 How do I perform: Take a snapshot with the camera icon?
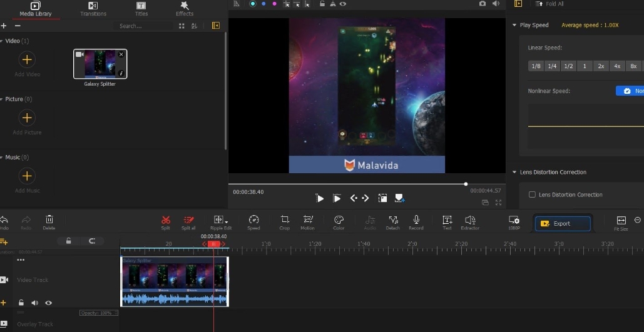(x=482, y=4)
